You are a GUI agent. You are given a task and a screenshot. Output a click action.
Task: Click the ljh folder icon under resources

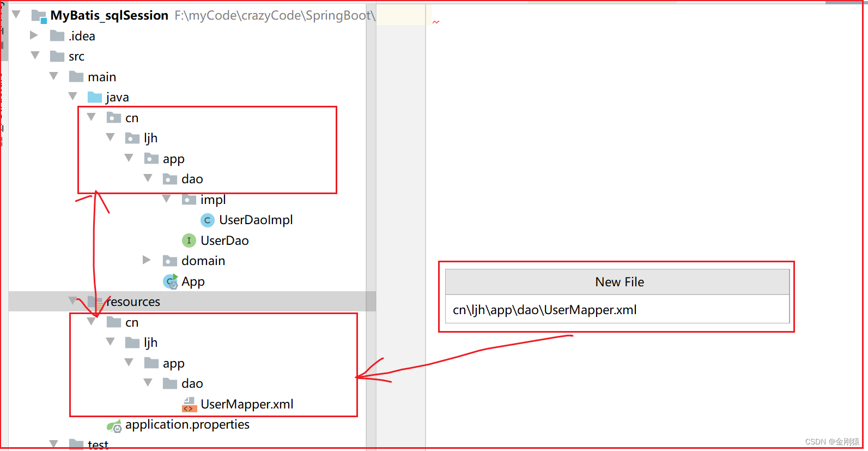click(x=132, y=342)
